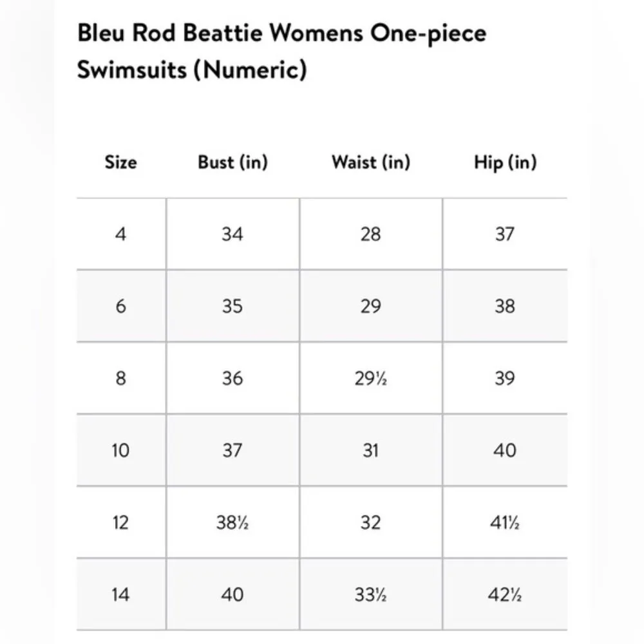
Task: Click the Hip (in) column header
Action: [x=505, y=162]
